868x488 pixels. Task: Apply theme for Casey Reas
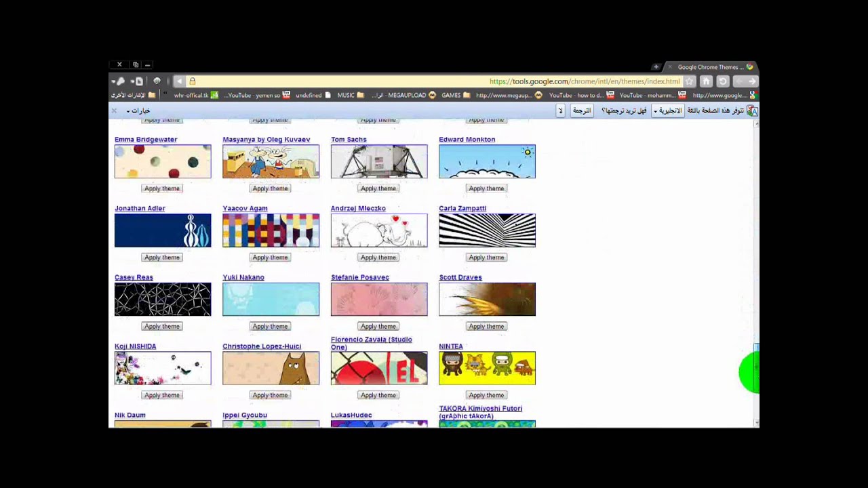[162, 327]
